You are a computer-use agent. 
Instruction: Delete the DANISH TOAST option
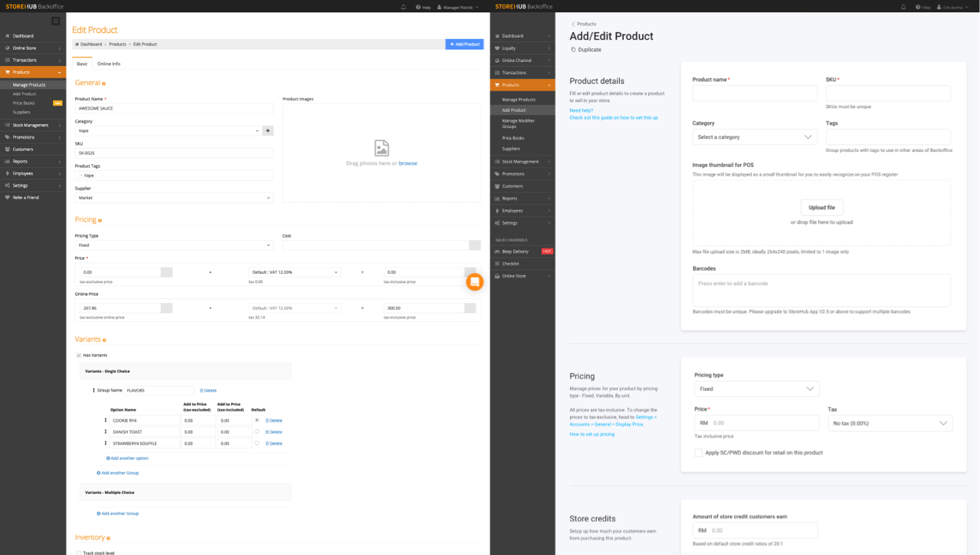pos(274,432)
